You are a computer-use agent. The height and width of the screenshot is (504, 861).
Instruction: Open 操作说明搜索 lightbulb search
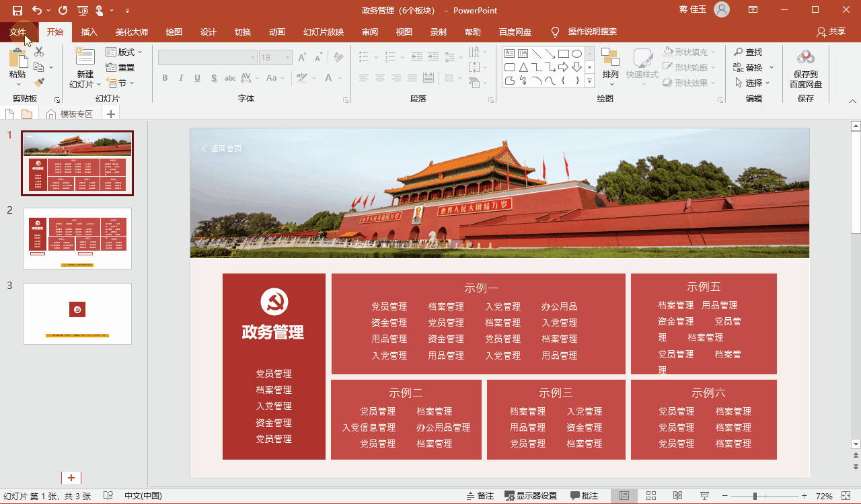[584, 32]
